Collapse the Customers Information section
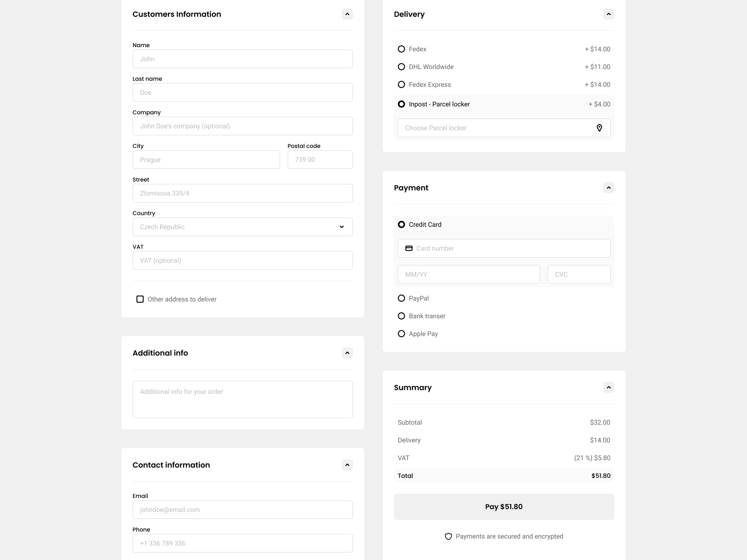 pos(347,14)
